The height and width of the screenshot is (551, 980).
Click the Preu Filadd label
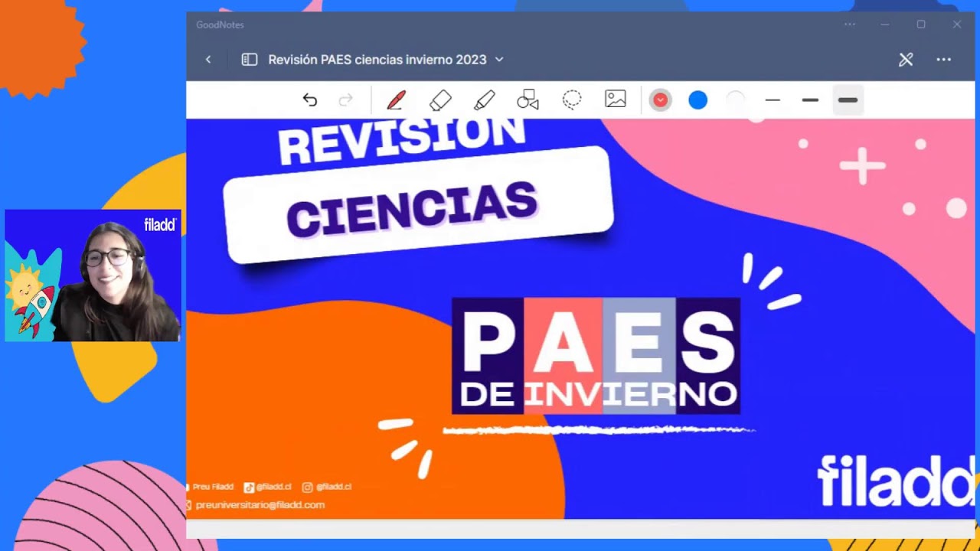coord(213,487)
